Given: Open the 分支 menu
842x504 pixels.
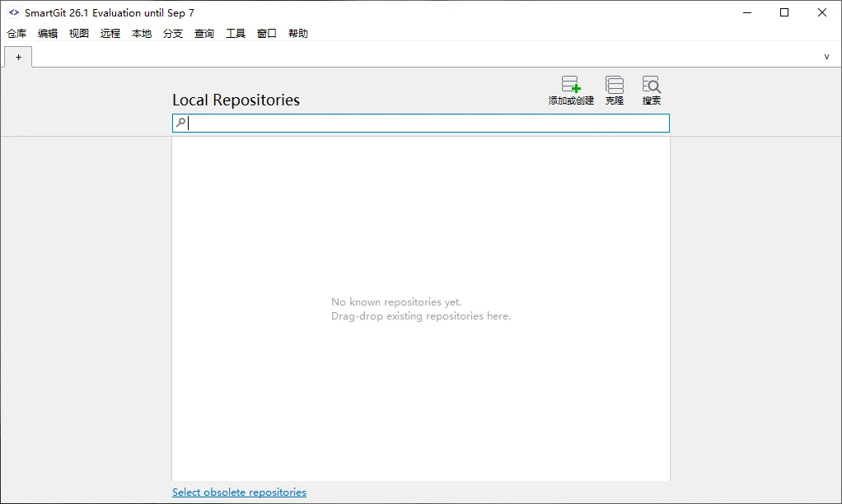Looking at the screenshot, I should click(173, 33).
